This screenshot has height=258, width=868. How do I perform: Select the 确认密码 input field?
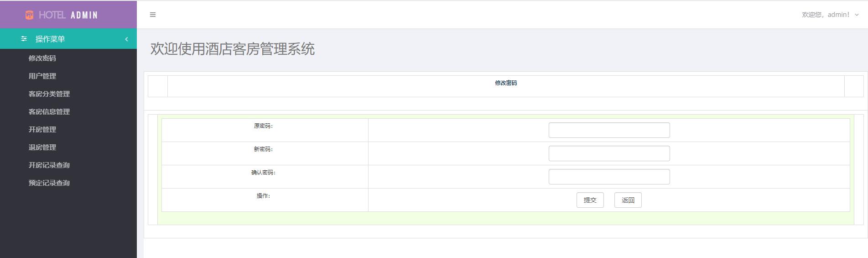coord(609,177)
